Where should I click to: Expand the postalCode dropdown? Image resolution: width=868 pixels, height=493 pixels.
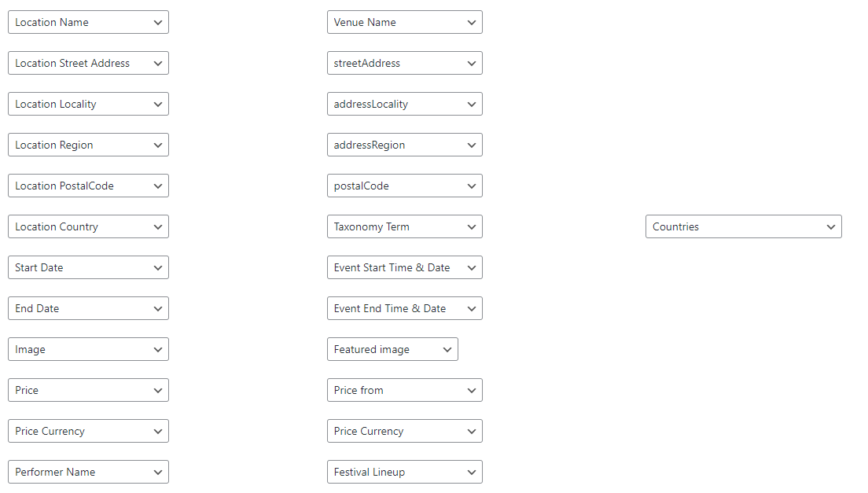pos(405,186)
